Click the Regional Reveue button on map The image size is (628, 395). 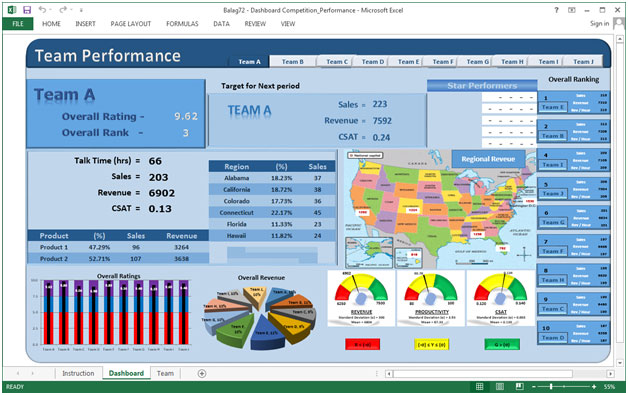[488, 159]
